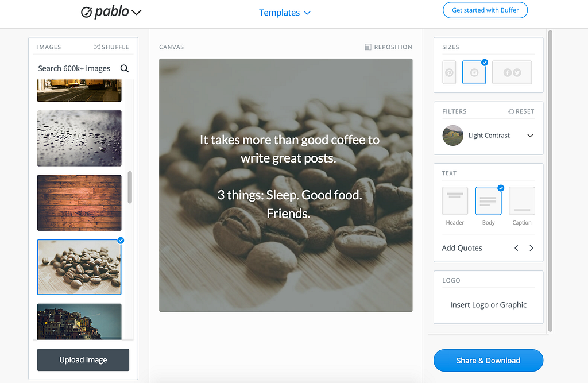
Task: Click the Share & Download button
Action: [488, 361]
